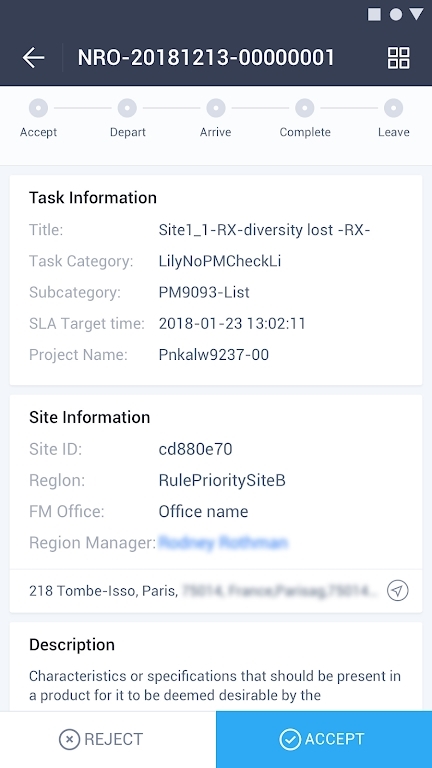Tap the ACCEPT button
The width and height of the screenshot is (432, 768).
click(x=324, y=740)
